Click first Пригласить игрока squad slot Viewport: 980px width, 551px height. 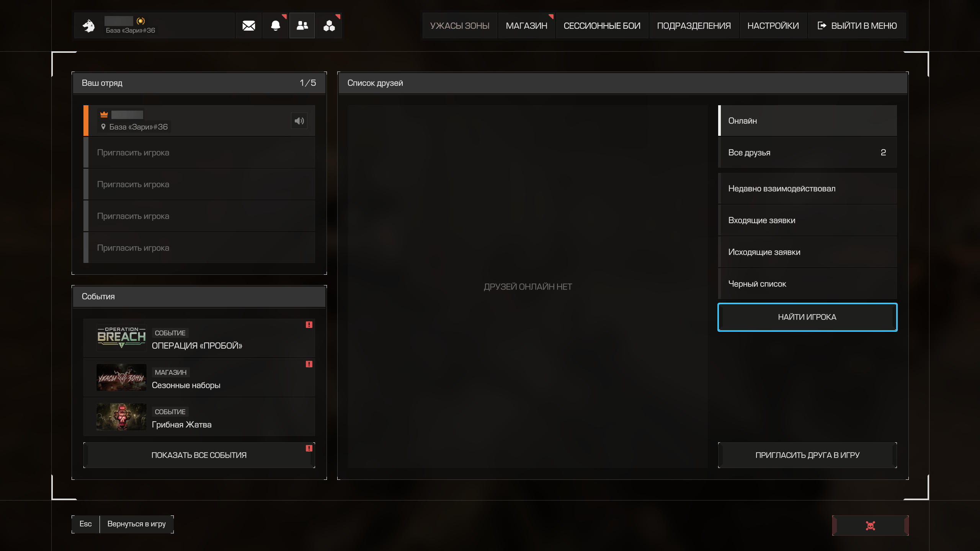[199, 153]
